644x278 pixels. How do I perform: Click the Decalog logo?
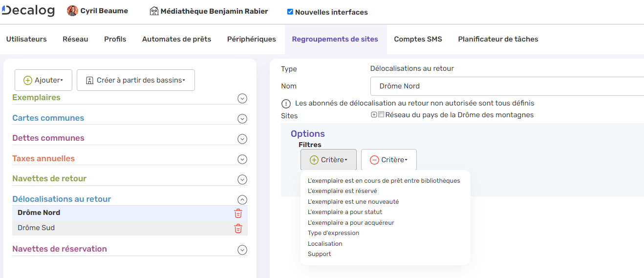[28, 11]
